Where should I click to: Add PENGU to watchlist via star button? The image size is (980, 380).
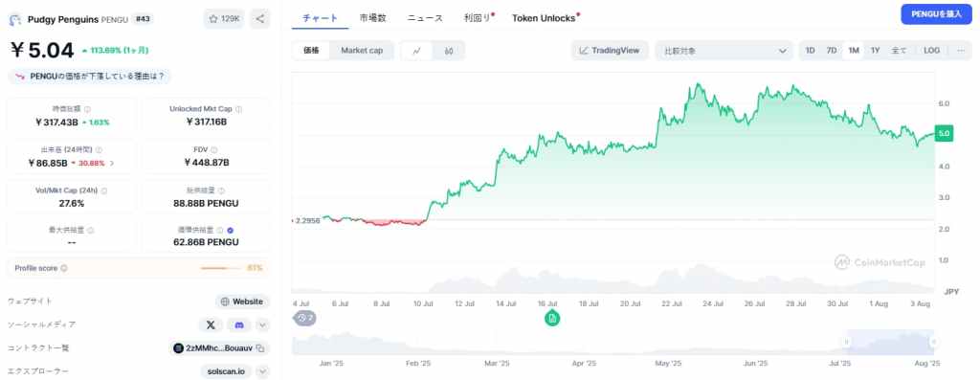[224, 19]
